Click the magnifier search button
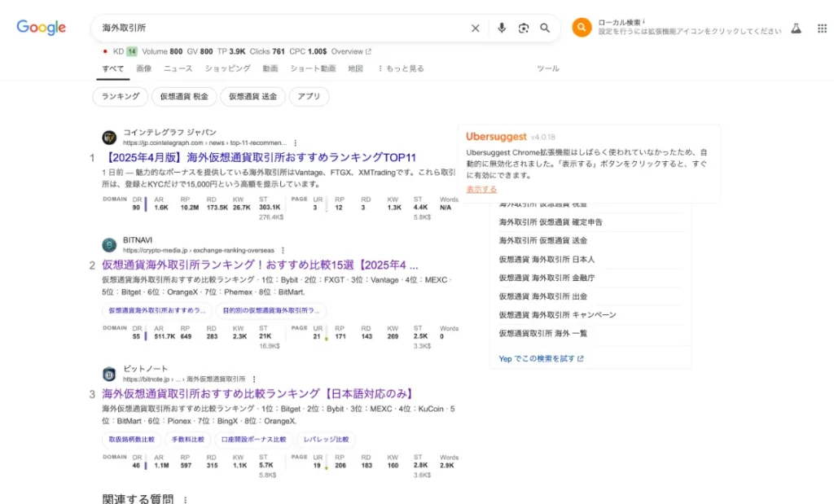This screenshot has width=834, height=504. pyautogui.click(x=545, y=28)
